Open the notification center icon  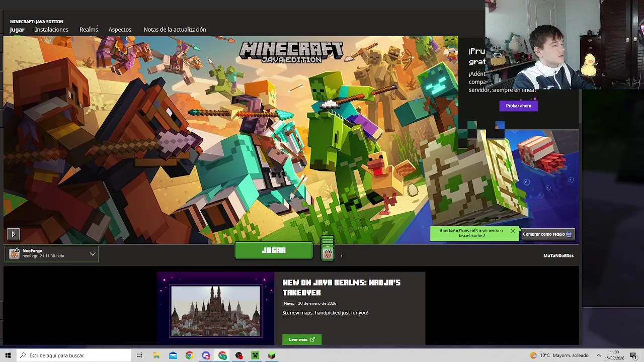[633, 355]
